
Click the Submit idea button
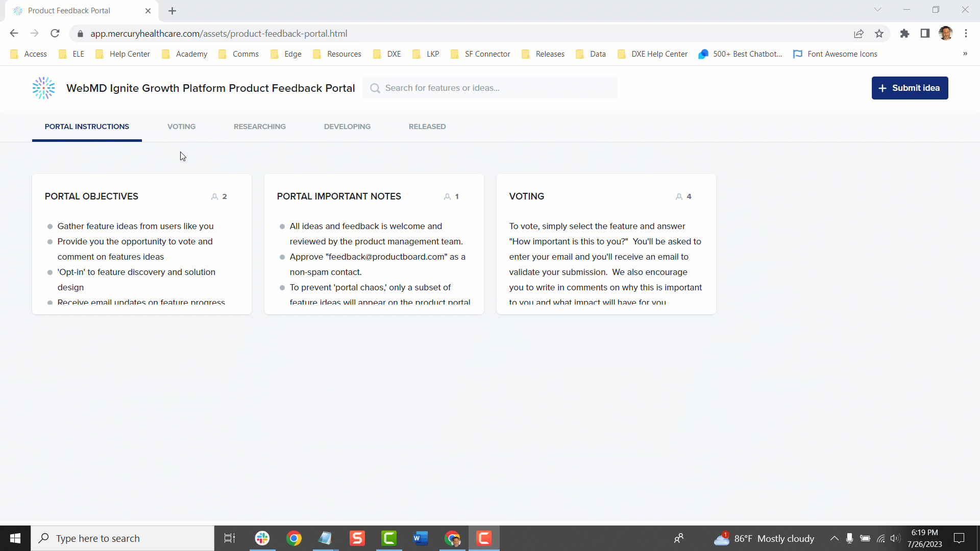click(910, 88)
